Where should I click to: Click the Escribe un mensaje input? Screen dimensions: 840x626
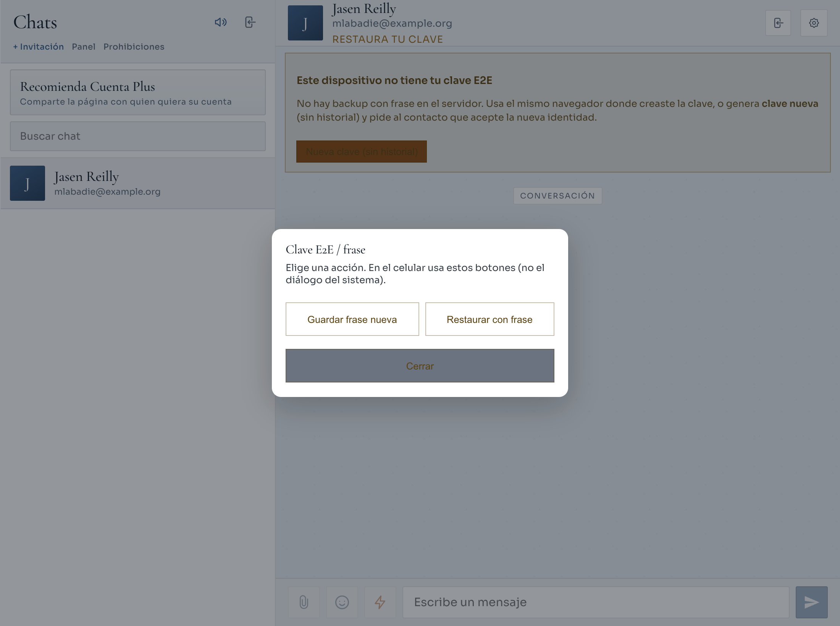click(x=596, y=602)
